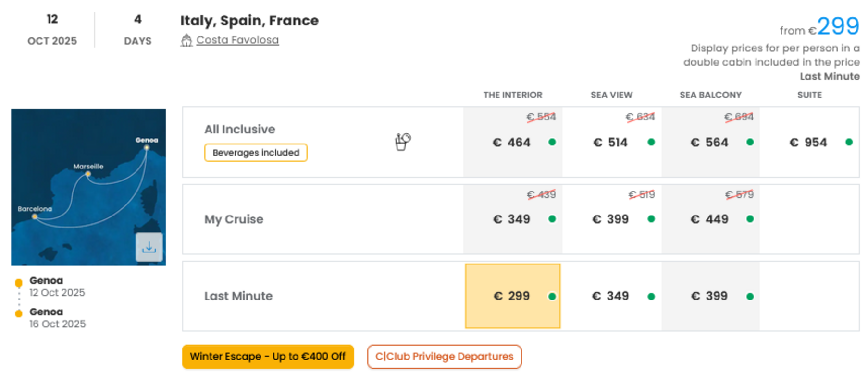The image size is (868, 384).
Task: Click the Genoa marker on route map
Action: 147,147
